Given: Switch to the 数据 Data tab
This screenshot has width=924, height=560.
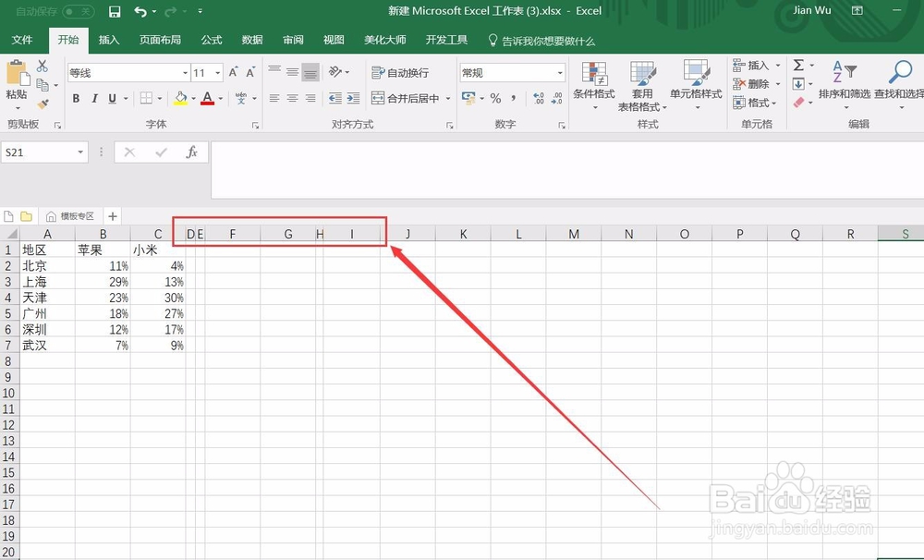Looking at the screenshot, I should [252, 40].
